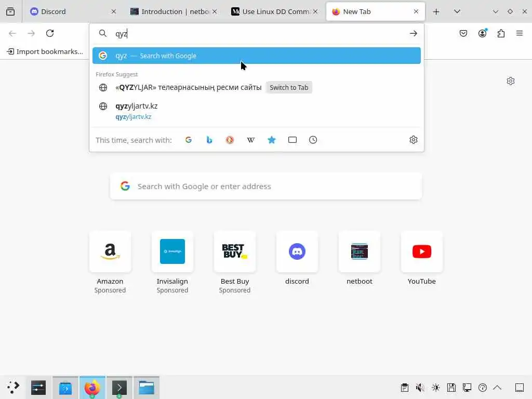The height and width of the screenshot is (399, 532).
Task: Open the Discover software center taskbar icon
Action: pyautogui.click(x=65, y=388)
